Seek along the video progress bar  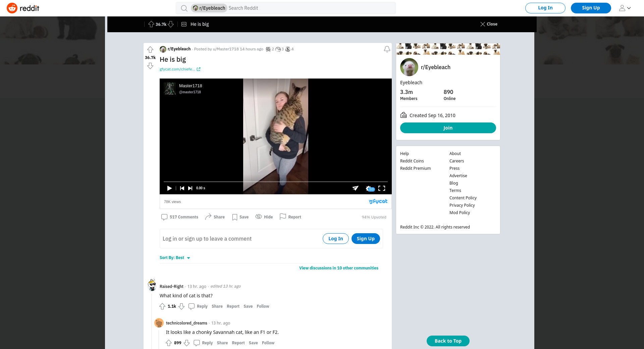(275, 182)
